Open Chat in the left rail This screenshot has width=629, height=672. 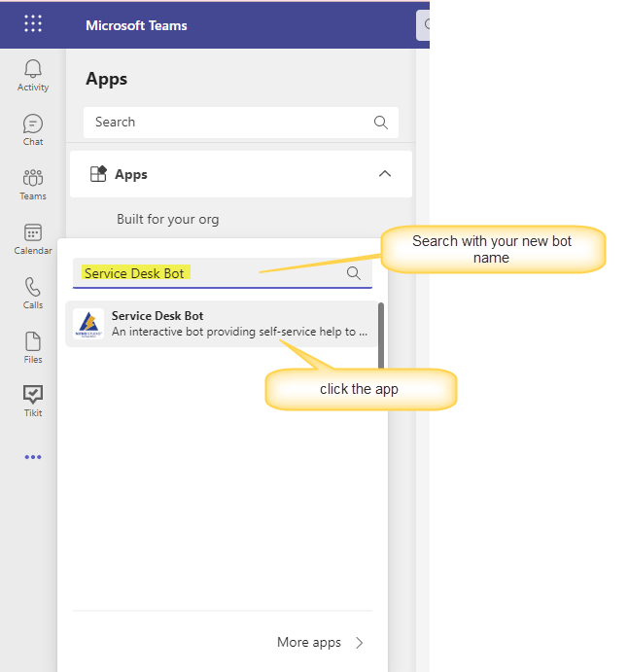pyautogui.click(x=33, y=130)
